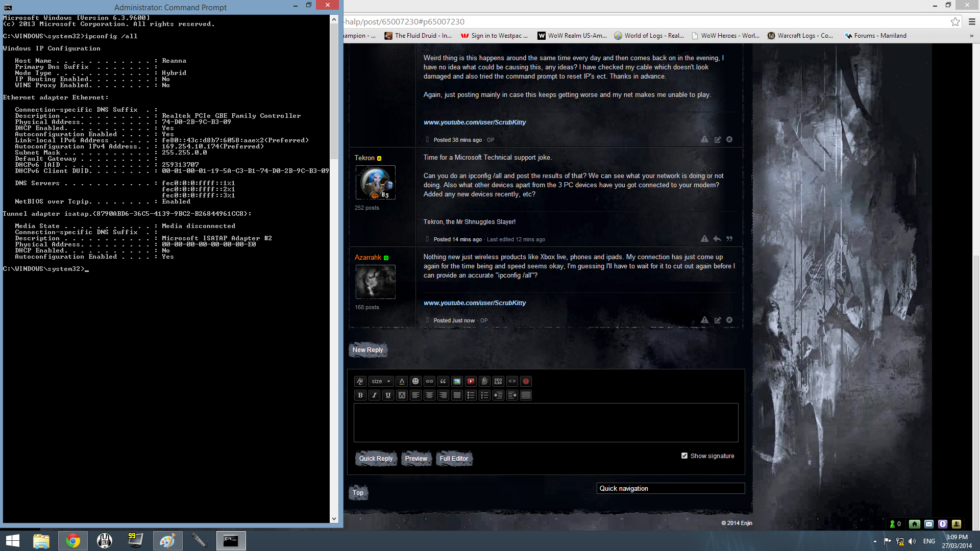Open Chrome from the Windows taskbar
This screenshot has width=980, height=551.
coord(72,541)
